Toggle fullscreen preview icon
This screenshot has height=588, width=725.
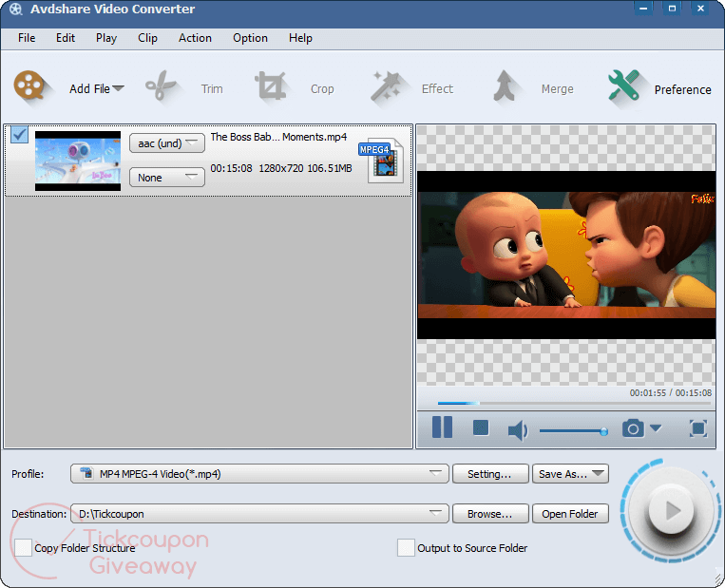pyautogui.click(x=698, y=428)
